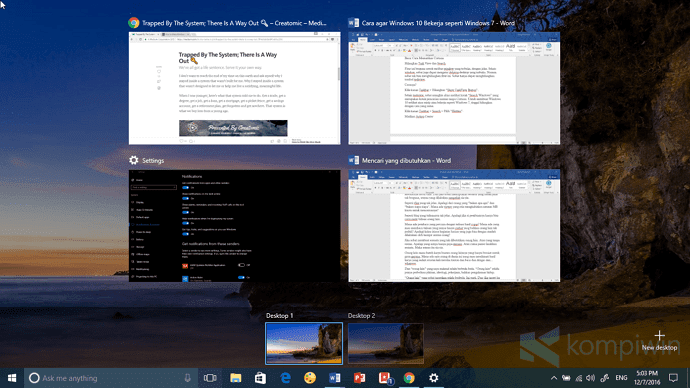Select the Settings window thumbnail
690x388 pixels.
tap(235, 226)
